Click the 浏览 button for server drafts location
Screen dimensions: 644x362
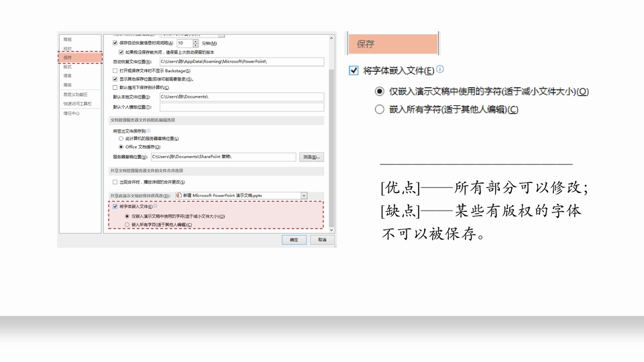click(311, 157)
